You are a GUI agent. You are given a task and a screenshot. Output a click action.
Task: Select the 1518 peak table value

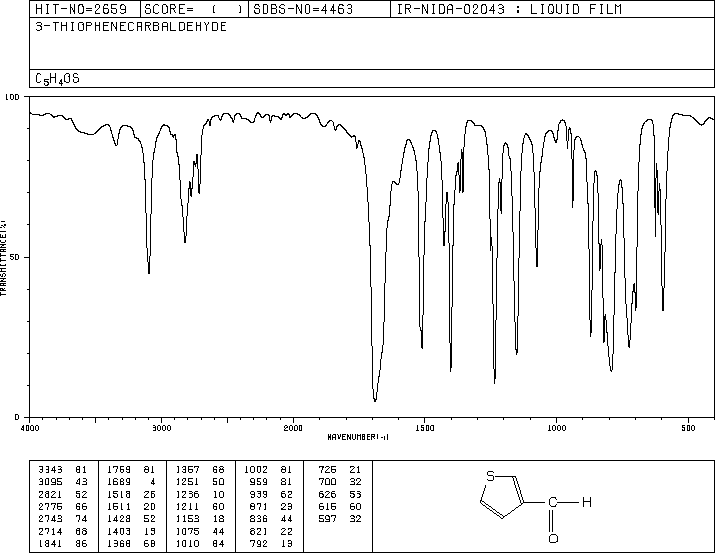tap(119, 494)
